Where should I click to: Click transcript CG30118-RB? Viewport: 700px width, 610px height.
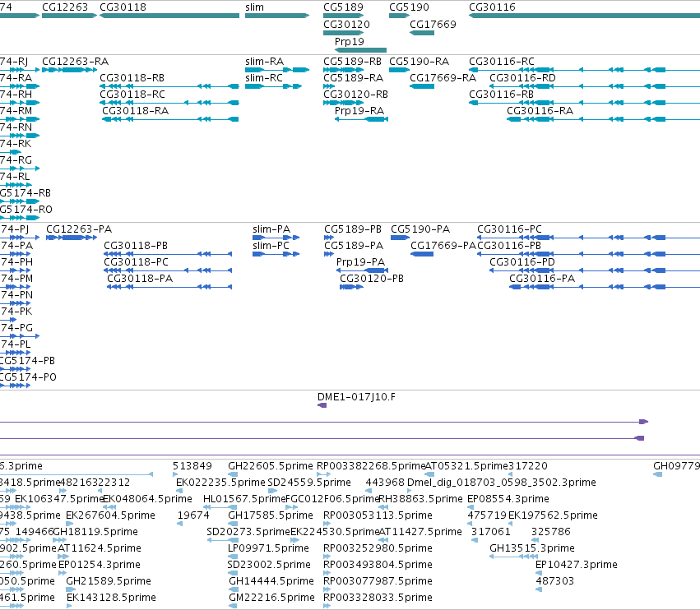coord(132,78)
